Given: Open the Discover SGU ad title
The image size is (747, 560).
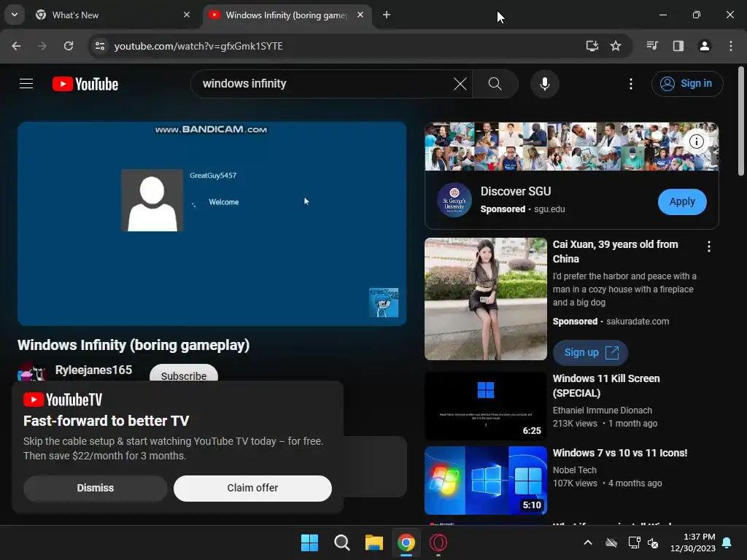Looking at the screenshot, I should coord(516,192).
